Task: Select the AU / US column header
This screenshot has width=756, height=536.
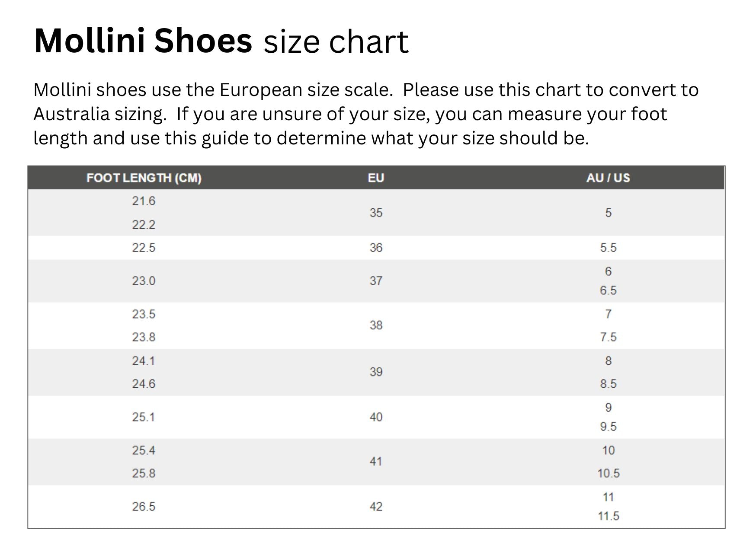Action: (608, 178)
